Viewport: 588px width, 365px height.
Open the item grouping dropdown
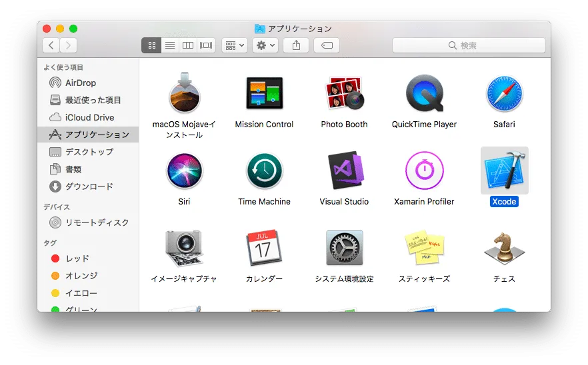[x=235, y=45]
